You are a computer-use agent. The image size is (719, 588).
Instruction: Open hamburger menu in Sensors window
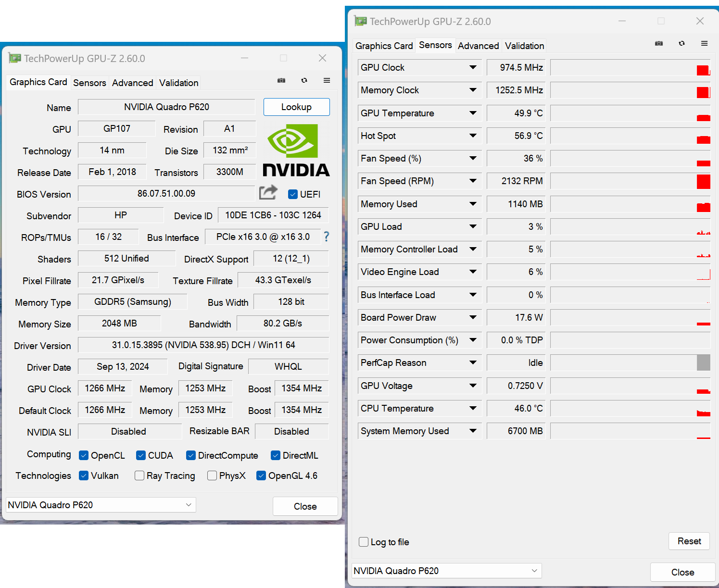[x=705, y=43]
